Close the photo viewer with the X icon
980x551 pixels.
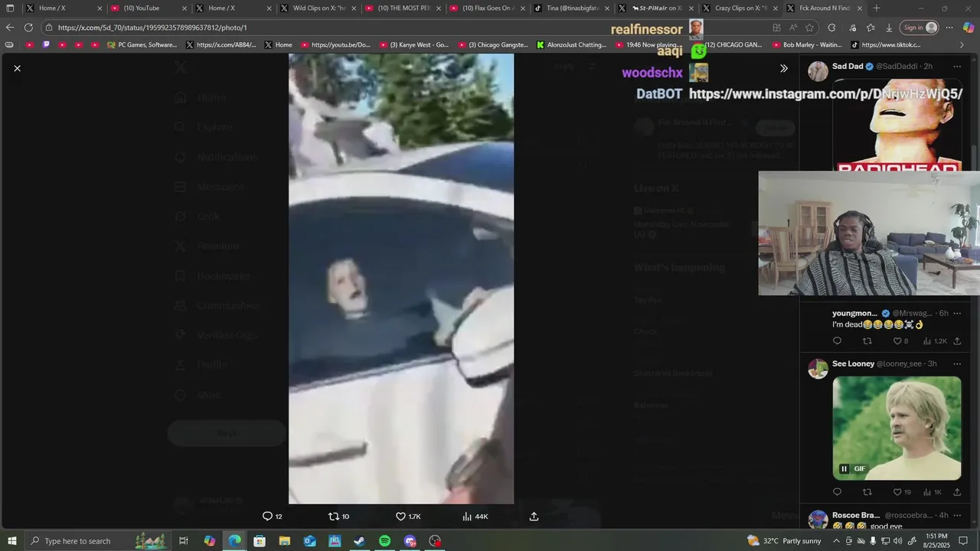17,68
